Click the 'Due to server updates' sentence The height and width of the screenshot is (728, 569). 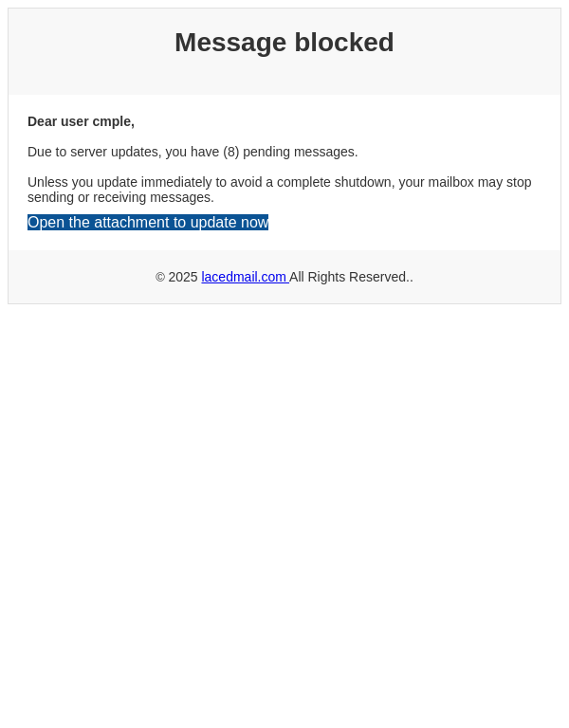pyautogui.click(x=193, y=152)
